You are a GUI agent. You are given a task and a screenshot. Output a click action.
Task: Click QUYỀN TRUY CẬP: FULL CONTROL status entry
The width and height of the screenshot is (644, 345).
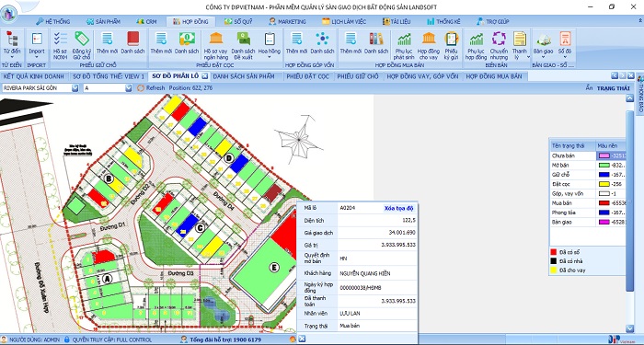pos(111,340)
